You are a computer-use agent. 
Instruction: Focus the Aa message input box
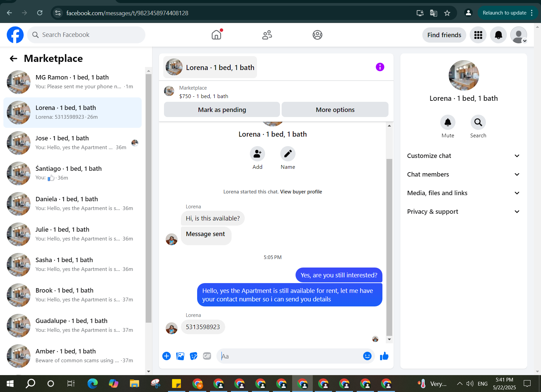click(291, 356)
